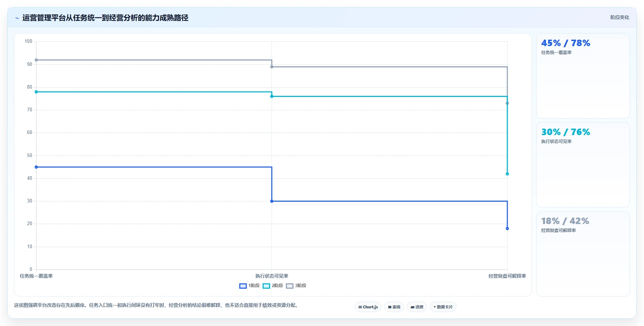Click the title 运营管理平台从任务统一到经营分析的能力成熟路径
Viewport: 644px width, 326px height.
[105, 18]
